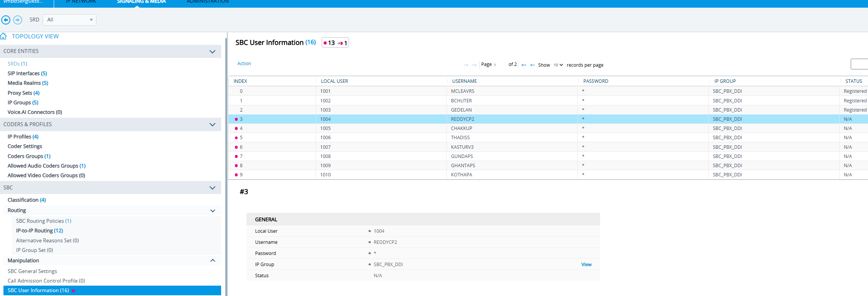This screenshot has height=296, width=868.
Task: Open Voice.AI Connectors (0)
Action: coord(35,112)
